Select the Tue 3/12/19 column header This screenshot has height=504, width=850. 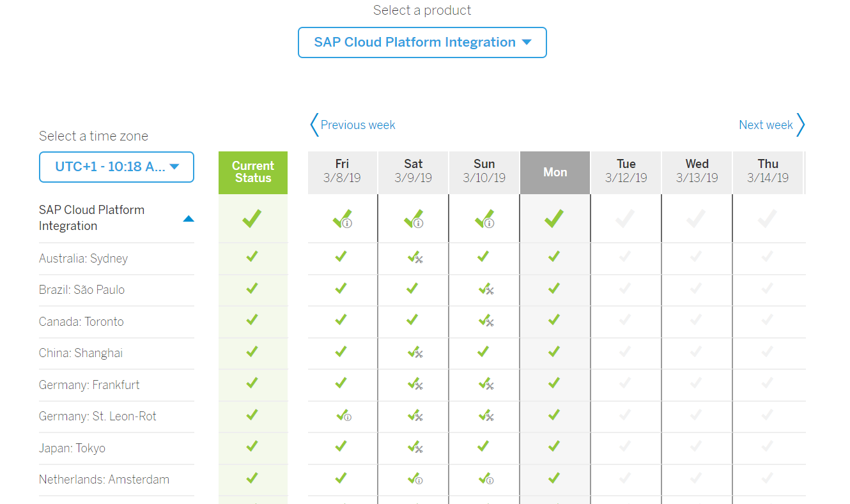[626, 172]
